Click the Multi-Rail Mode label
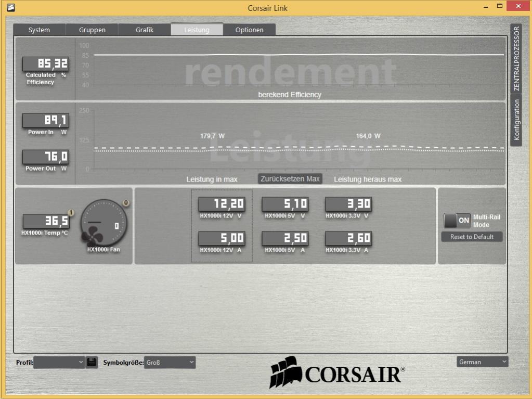Screen dimensions: 532x399 coord(487,221)
